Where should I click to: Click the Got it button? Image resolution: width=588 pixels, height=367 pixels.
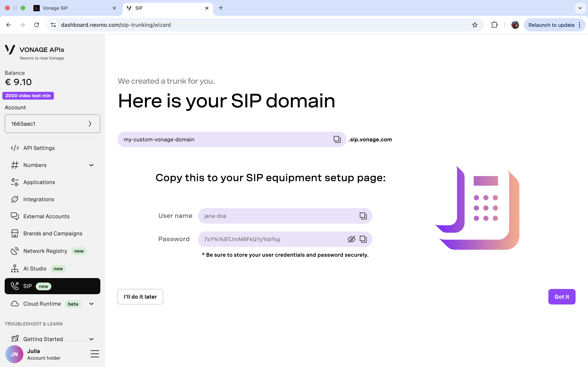(x=562, y=297)
